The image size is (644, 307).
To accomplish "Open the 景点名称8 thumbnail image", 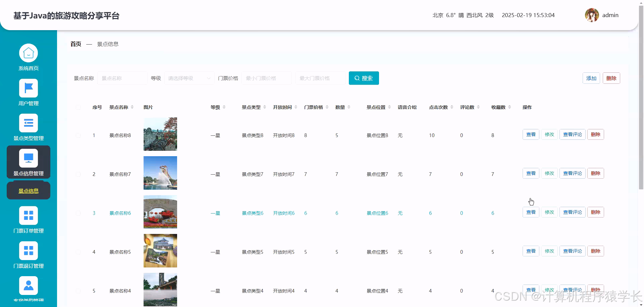I will pos(160,134).
